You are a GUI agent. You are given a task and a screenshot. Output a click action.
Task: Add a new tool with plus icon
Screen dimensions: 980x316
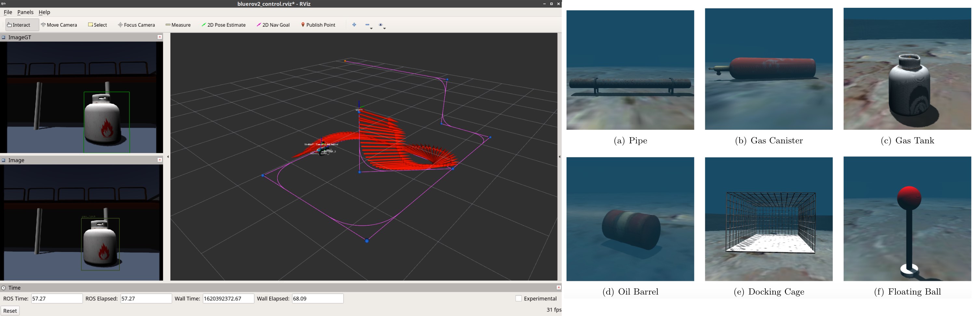pyautogui.click(x=354, y=25)
